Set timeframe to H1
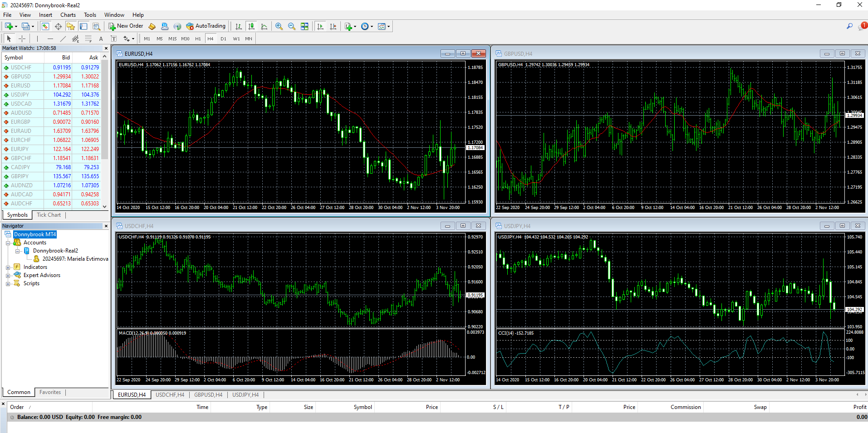 click(x=198, y=39)
